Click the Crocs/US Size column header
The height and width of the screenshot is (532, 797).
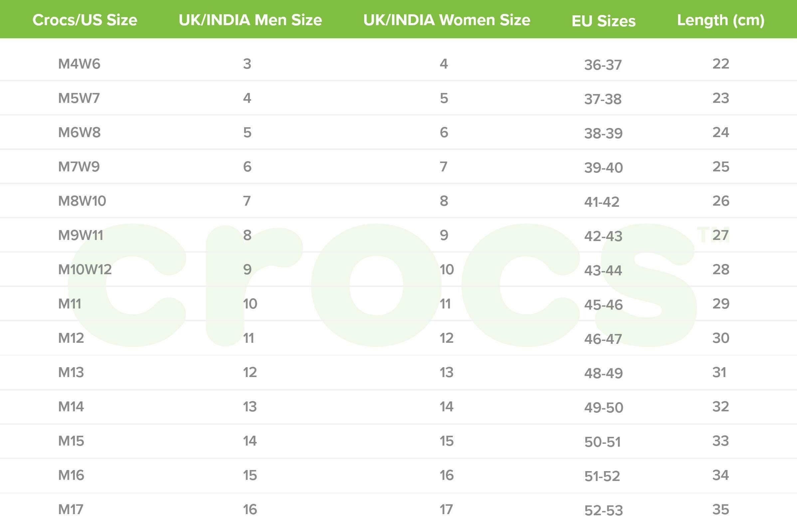[x=85, y=20]
